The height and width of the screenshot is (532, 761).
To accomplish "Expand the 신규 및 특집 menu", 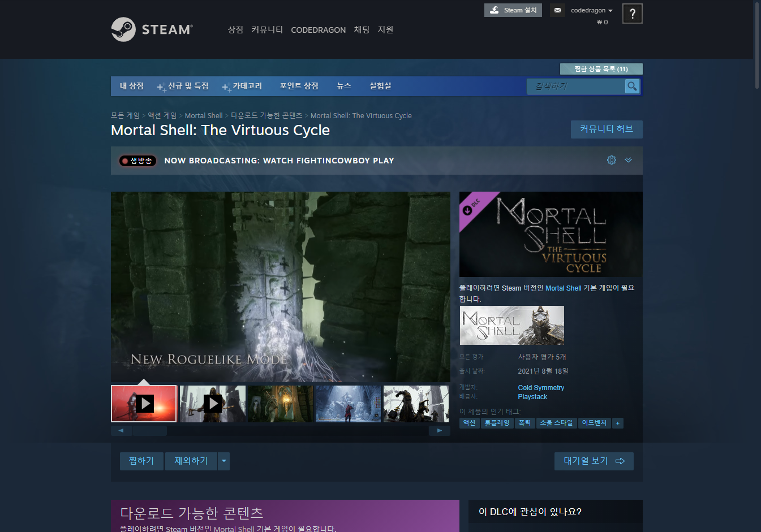I will pyautogui.click(x=183, y=86).
